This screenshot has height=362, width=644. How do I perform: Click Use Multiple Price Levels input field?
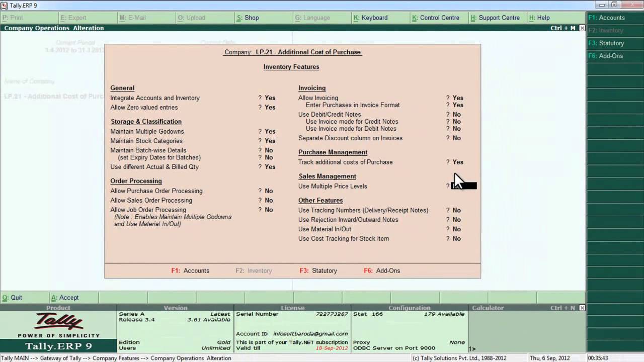[x=464, y=186]
